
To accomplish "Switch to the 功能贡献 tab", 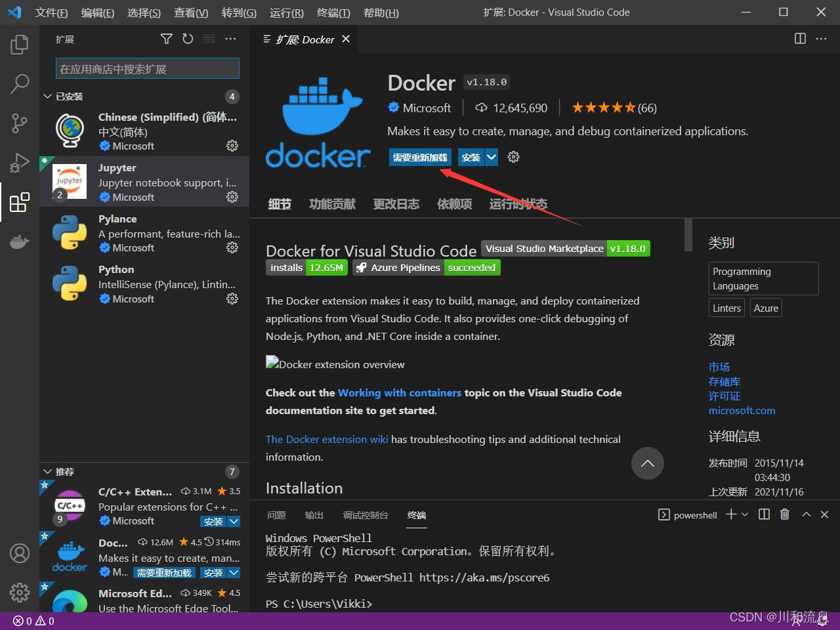I will pos(332,204).
